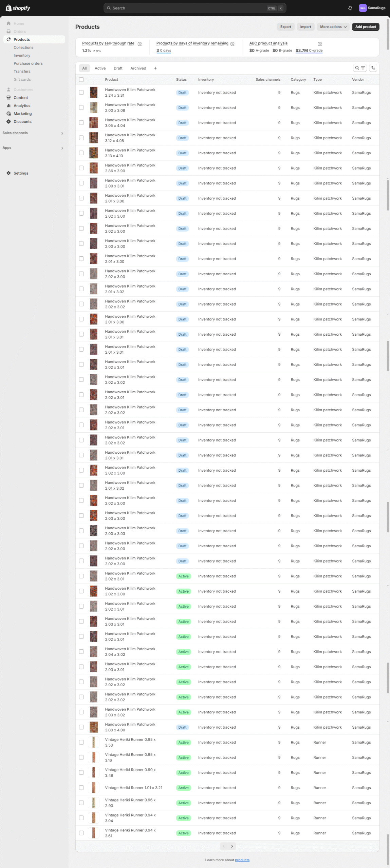Click the Add product button
This screenshot has height=868, width=390.
pyautogui.click(x=365, y=27)
